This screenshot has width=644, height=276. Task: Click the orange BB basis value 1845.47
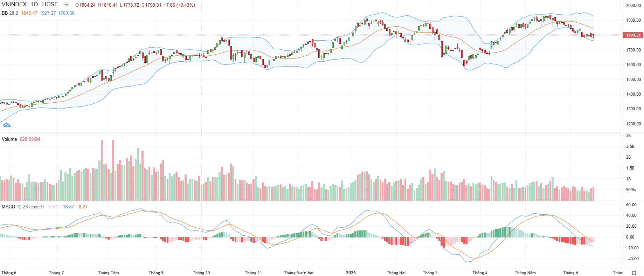coord(29,13)
